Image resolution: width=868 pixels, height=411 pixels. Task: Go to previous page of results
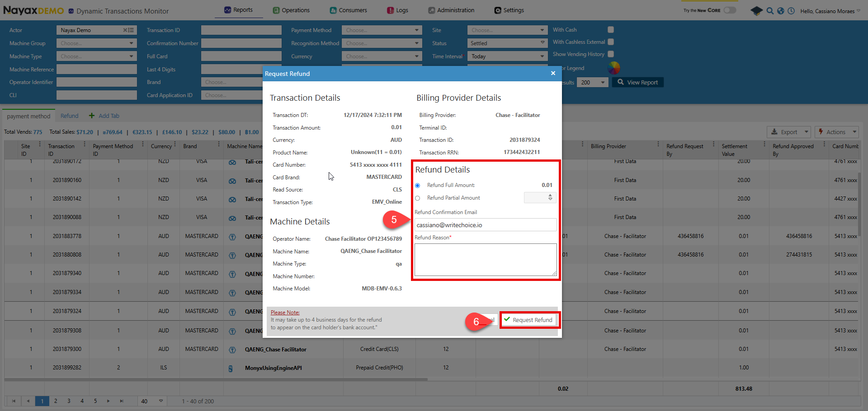pyautogui.click(x=28, y=401)
